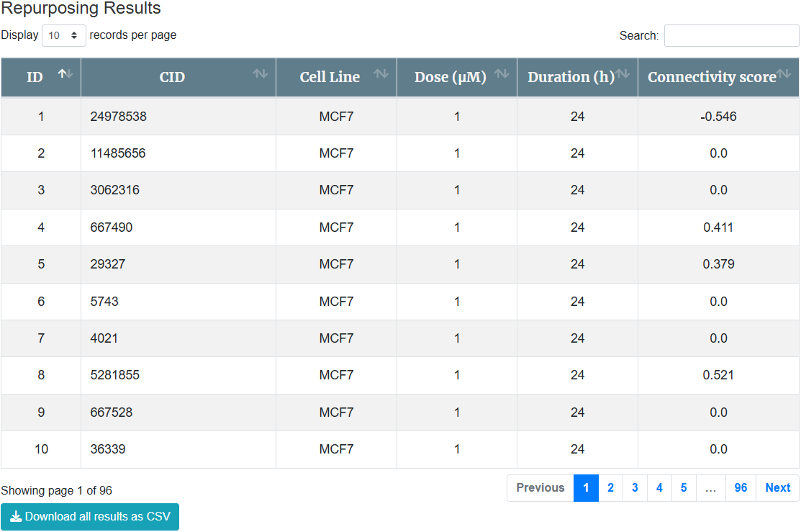This screenshot has width=801, height=532.
Task: Jump to page 4
Action: click(x=659, y=488)
